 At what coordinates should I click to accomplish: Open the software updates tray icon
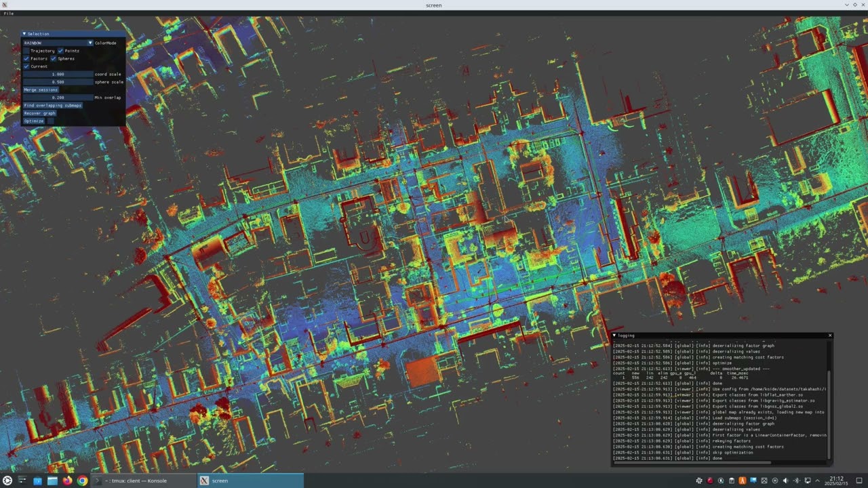click(x=721, y=481)
